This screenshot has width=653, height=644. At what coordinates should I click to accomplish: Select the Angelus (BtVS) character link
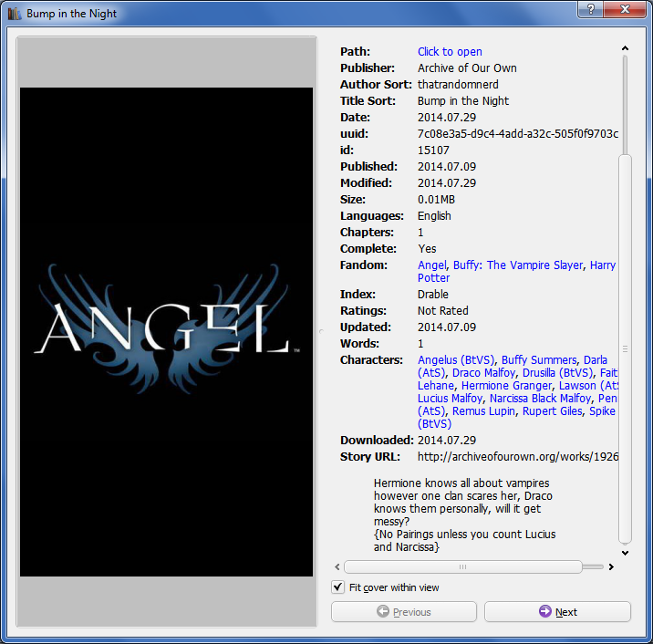pos(456,360)
